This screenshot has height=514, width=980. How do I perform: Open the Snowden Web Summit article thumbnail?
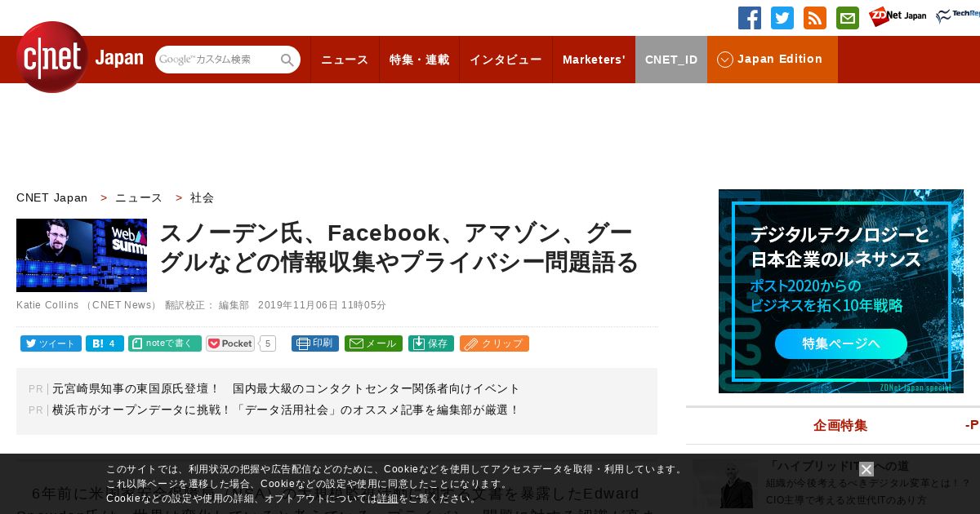[x=82, y=255]
